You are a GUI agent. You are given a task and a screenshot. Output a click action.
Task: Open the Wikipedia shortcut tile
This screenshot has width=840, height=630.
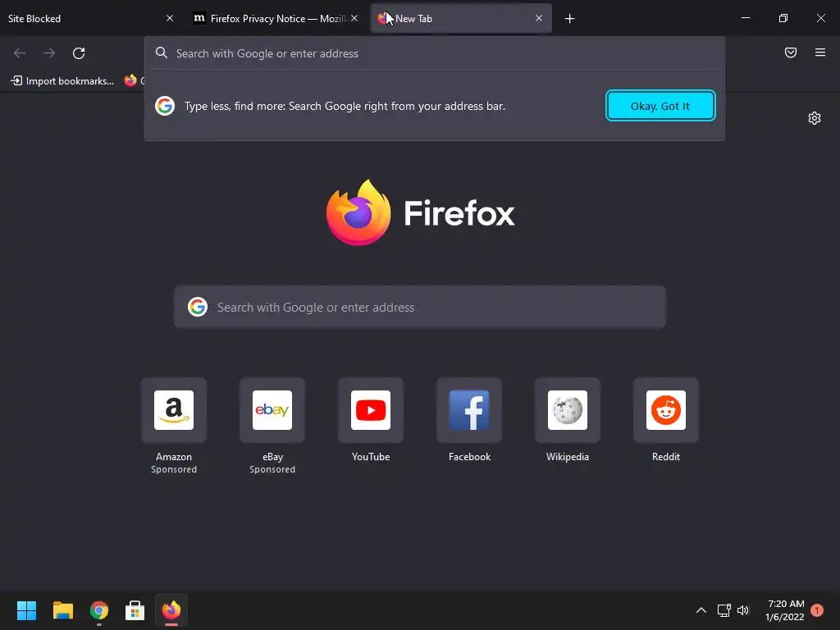pyautogui.click(x=568, y=410)
